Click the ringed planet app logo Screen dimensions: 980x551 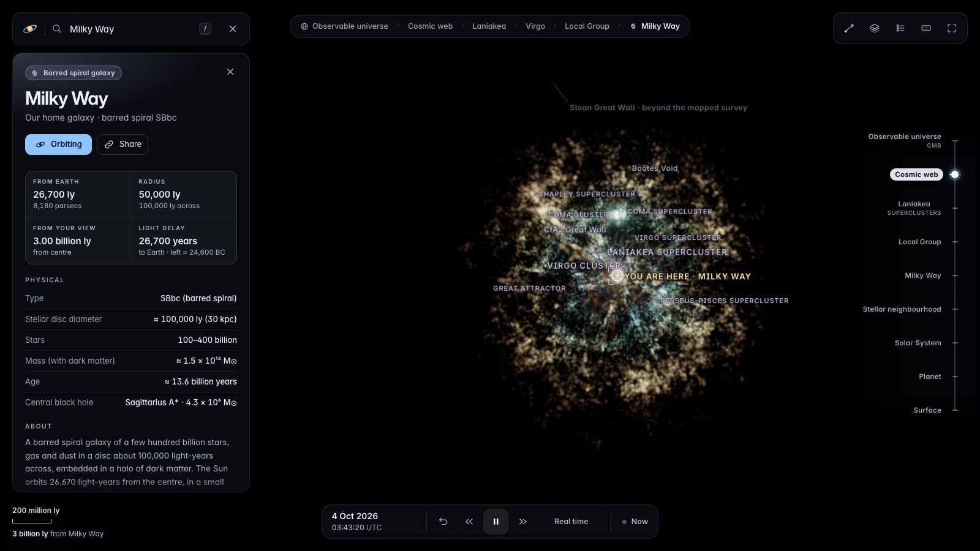point(30,29)
